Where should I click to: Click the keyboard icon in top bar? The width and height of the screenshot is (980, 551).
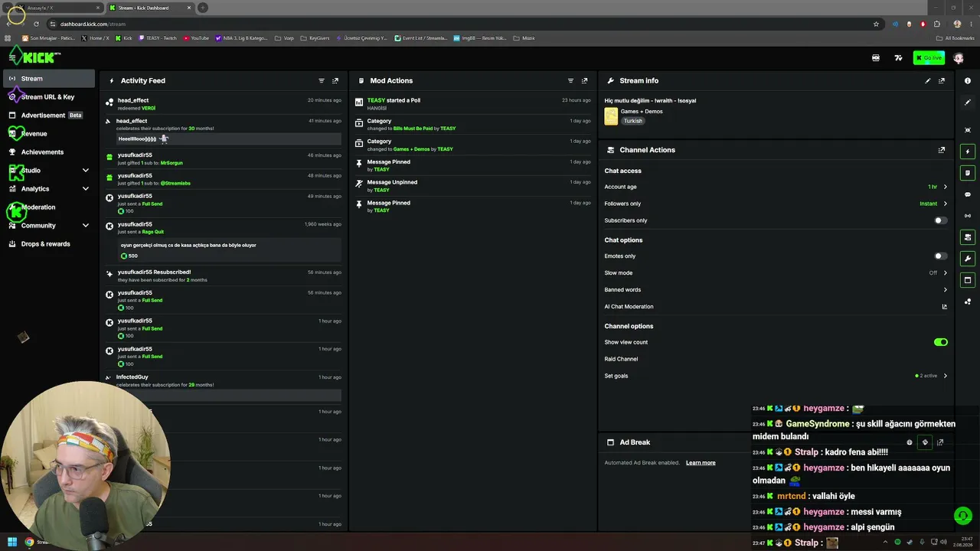pyautogui.click(x=876, y=57)
